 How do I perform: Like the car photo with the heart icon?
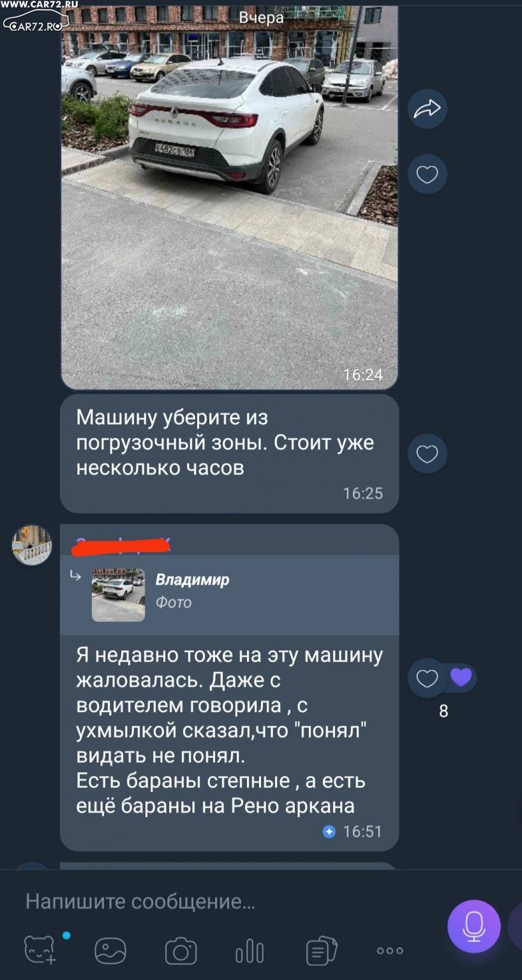pyautogui.click(x=427, y=174)
